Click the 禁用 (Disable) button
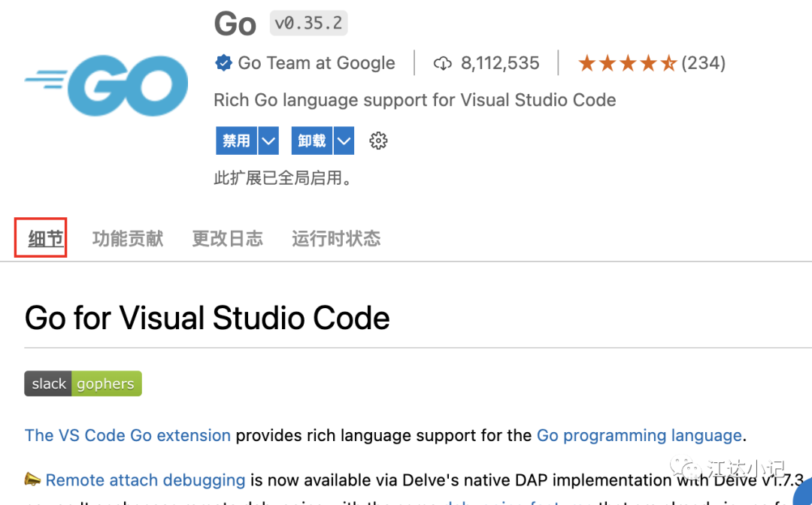Viewport: 812px width, 505px height. tap(236, 141)
